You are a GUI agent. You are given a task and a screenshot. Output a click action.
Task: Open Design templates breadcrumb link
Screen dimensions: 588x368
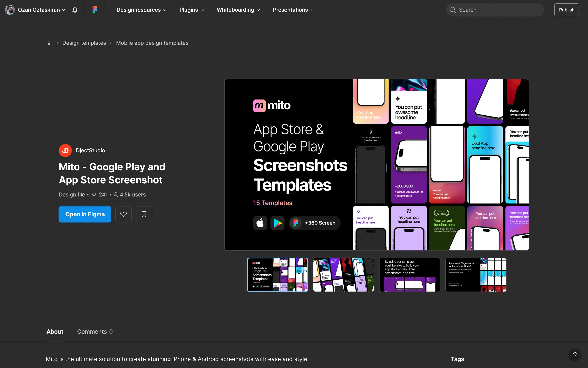[84, 43]
